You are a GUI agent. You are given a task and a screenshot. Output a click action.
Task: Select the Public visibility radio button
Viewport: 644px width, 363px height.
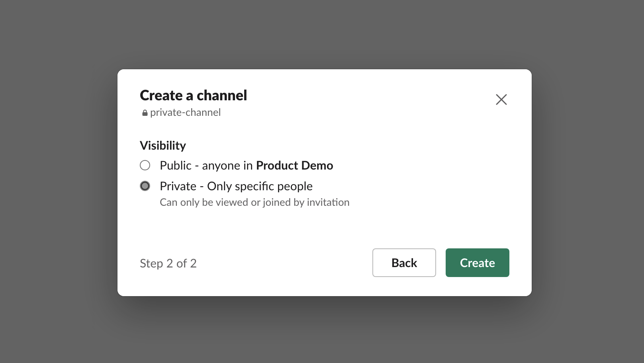145,165
